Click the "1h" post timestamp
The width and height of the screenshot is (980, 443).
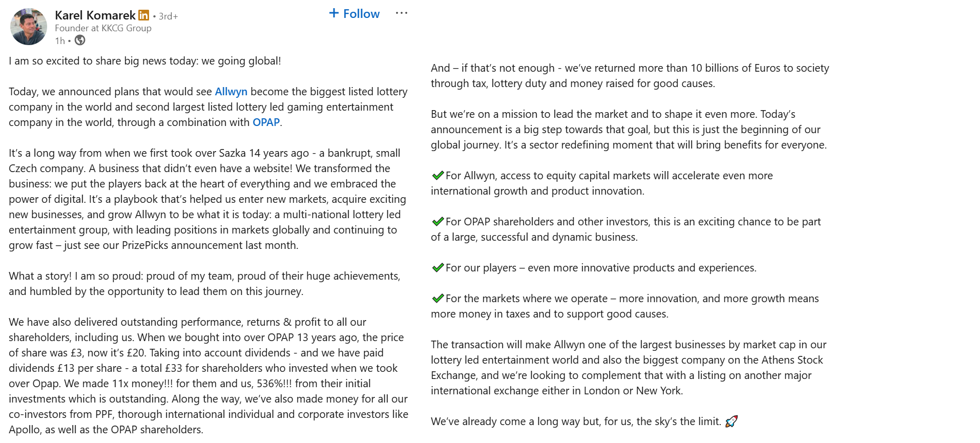click(60, 41)
